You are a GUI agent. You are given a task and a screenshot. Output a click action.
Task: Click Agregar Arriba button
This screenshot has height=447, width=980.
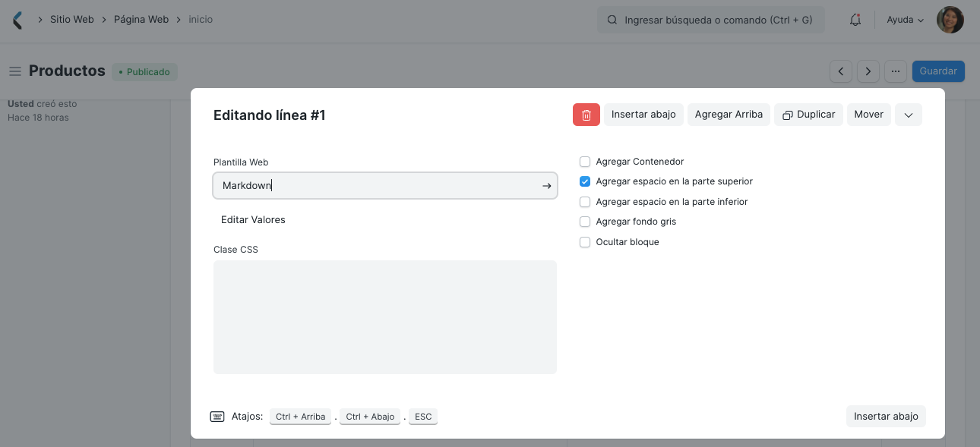[x=729, y=115]
